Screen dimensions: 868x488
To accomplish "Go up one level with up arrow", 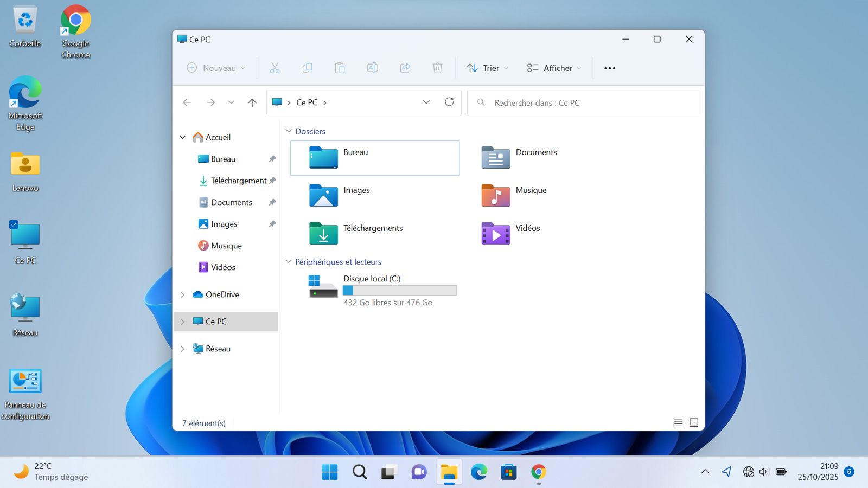I will 252,102.
